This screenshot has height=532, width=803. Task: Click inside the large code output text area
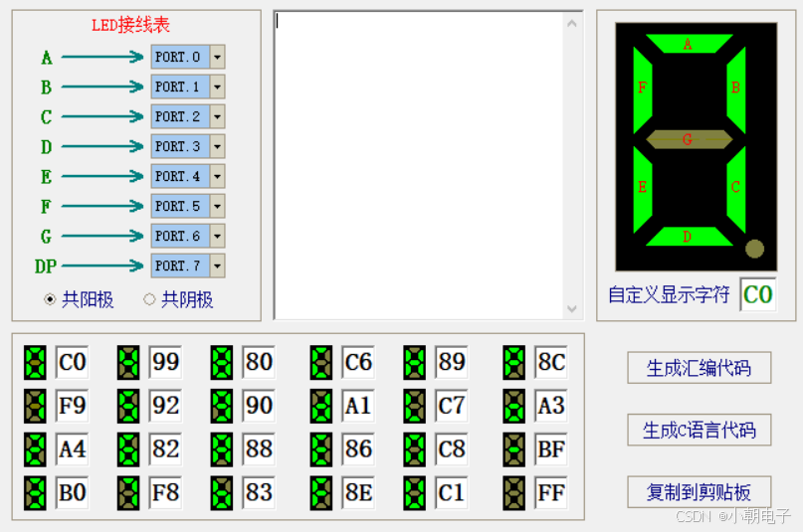click(x=419, y=165)
